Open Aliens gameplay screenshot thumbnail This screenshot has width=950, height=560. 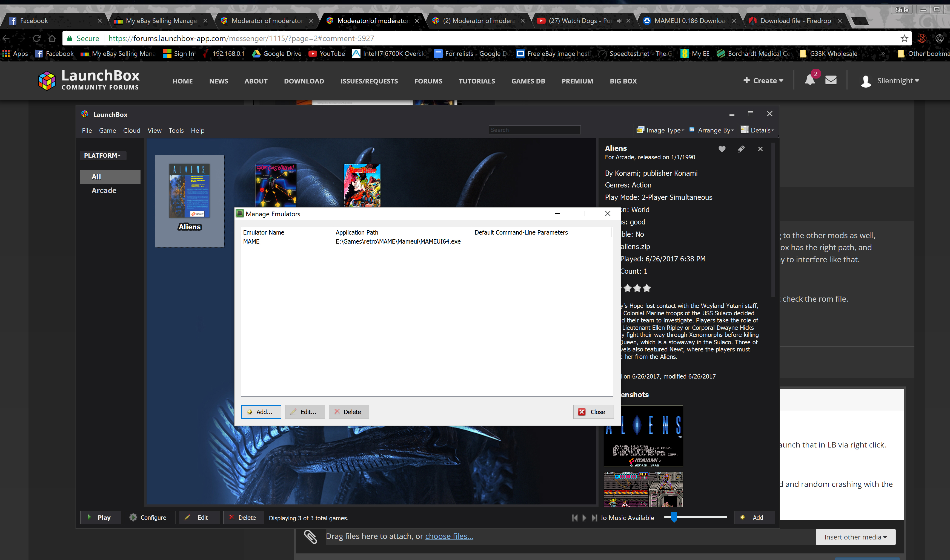coord(643,489)
